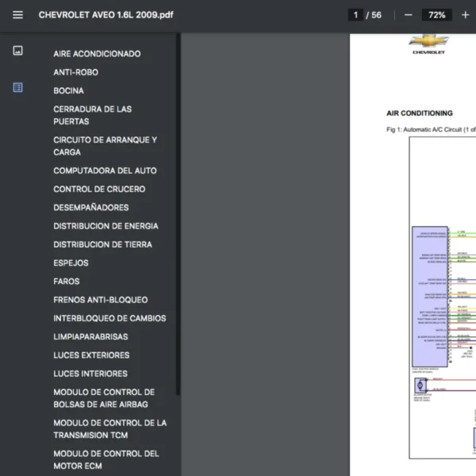Go to MODULO DE CONTROL DE BOLSAS DE AIRE AIRBAG

tap(104, 398)
